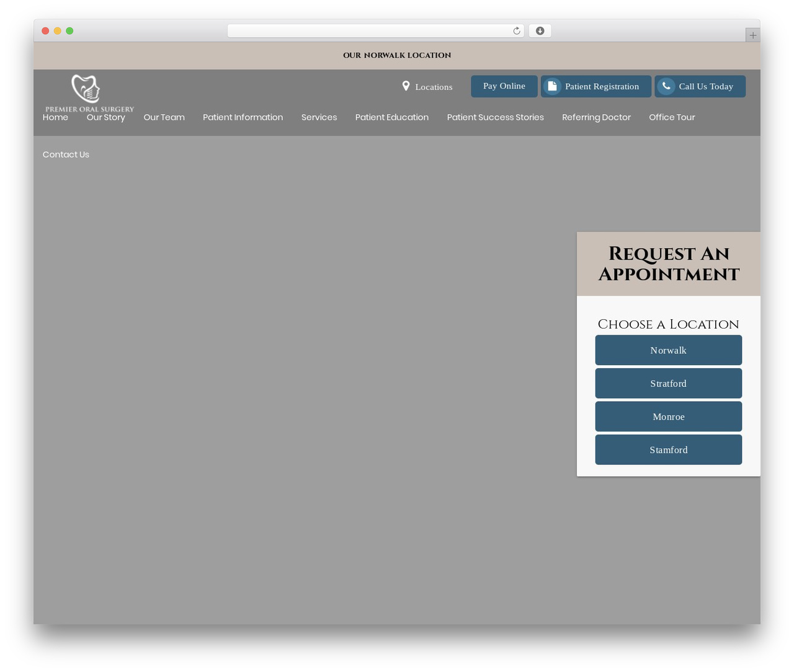Open the Office Tour menu item

672,117
